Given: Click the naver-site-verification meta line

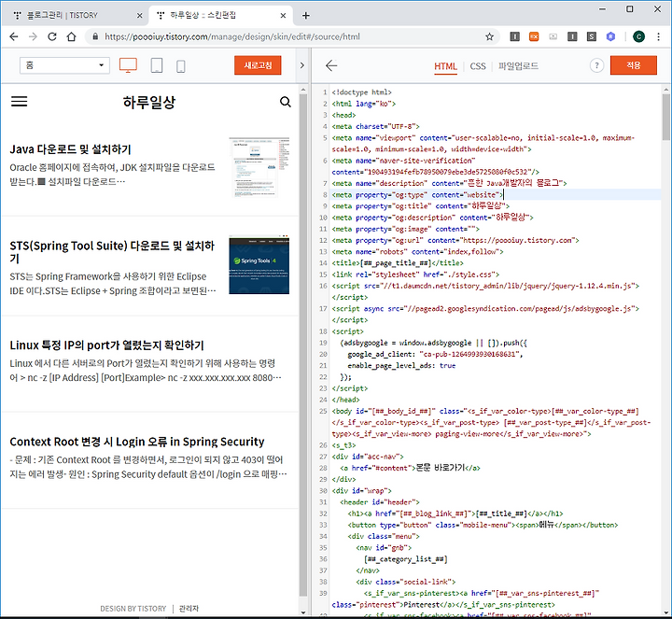Looking at the screenshot, I should (x=436, y=166).
